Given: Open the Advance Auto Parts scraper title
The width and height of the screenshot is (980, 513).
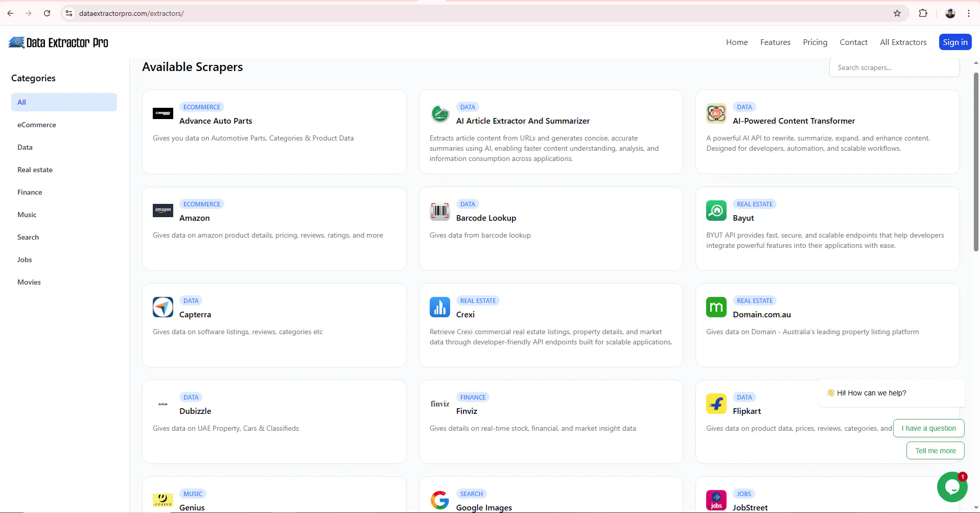Looking at the screenshot, I should click(x=216, y=121).
